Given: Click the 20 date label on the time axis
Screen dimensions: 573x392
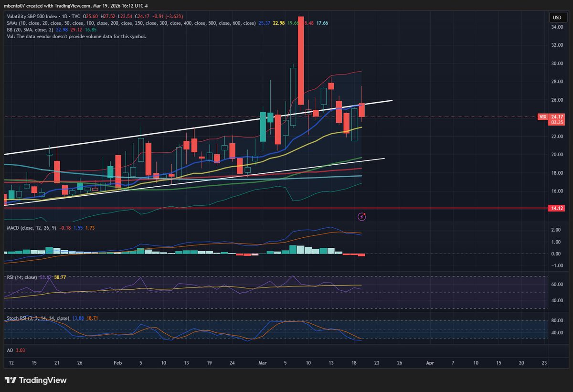Looking at the screenshot, I should [x=521, y=363].
